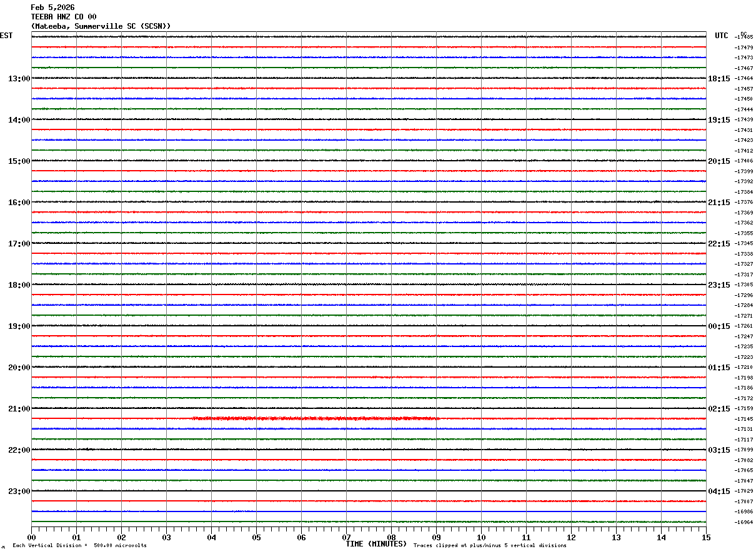Click the DC offset value -17099
This screenshot has width=756, height=554.
(744, 450)
